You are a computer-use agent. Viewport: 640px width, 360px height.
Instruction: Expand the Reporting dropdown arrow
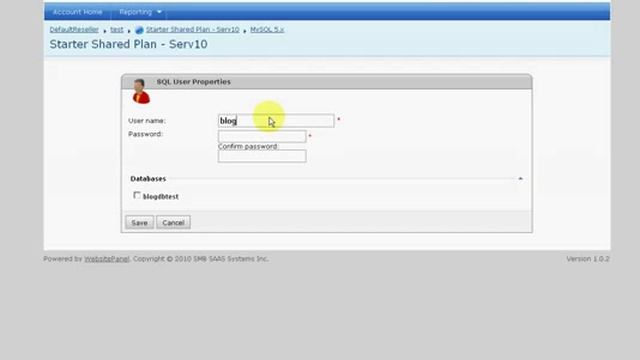click(159, 12)
